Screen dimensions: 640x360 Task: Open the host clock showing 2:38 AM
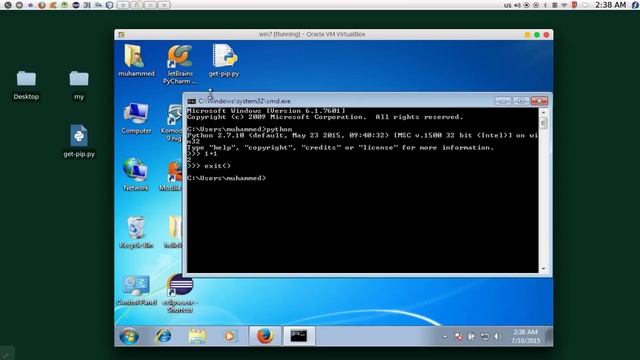(610, 5)
